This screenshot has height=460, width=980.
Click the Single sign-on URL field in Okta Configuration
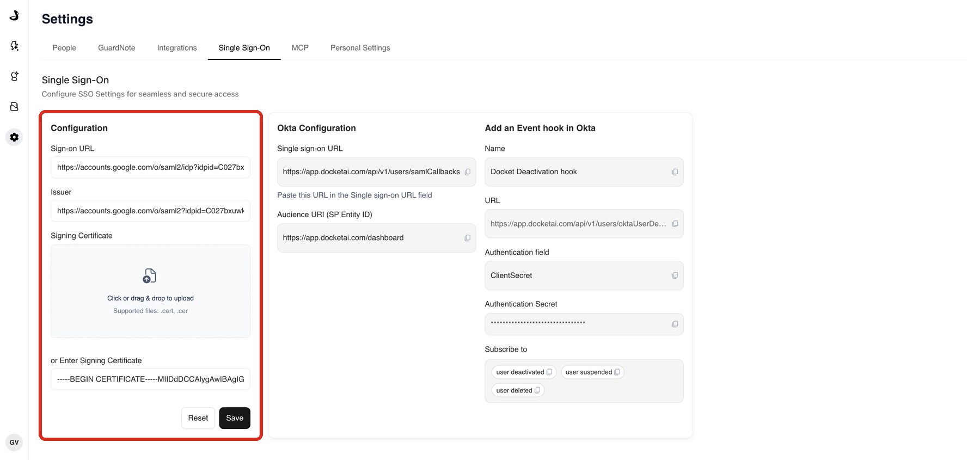pyautogui.click(x=377, y=172)
